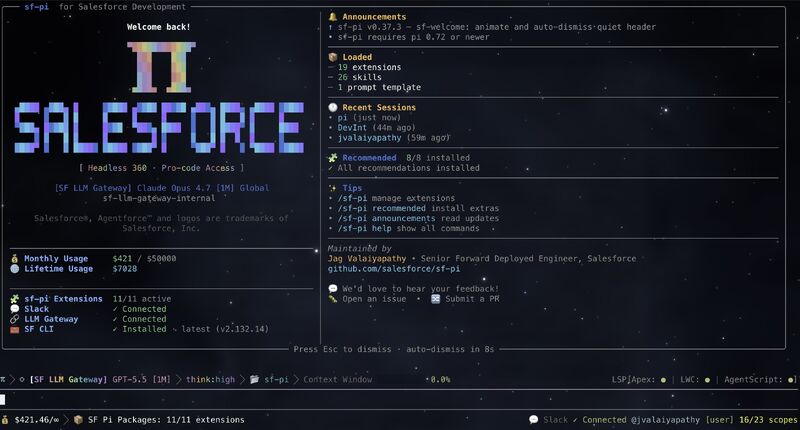The height and width of the screenshot is (430, 800).
Task: Click the LSP Apex status dot
Action: pos(663,380)
